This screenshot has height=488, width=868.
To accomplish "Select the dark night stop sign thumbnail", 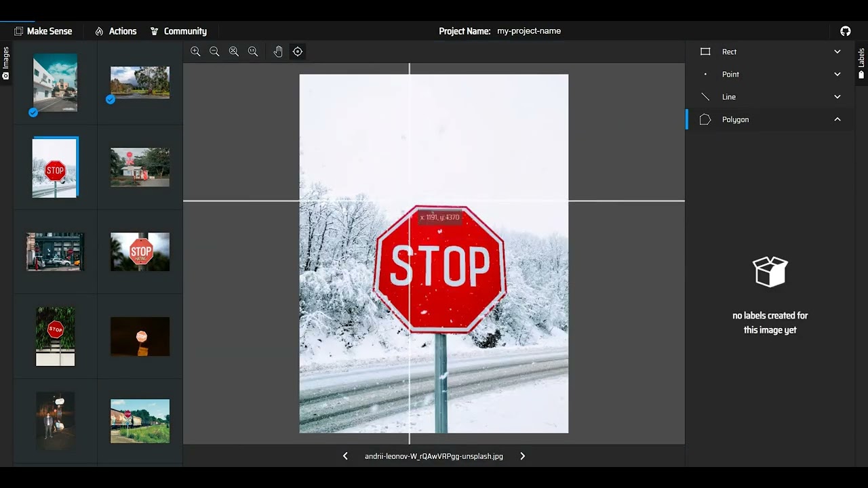I will coord(140,336).
